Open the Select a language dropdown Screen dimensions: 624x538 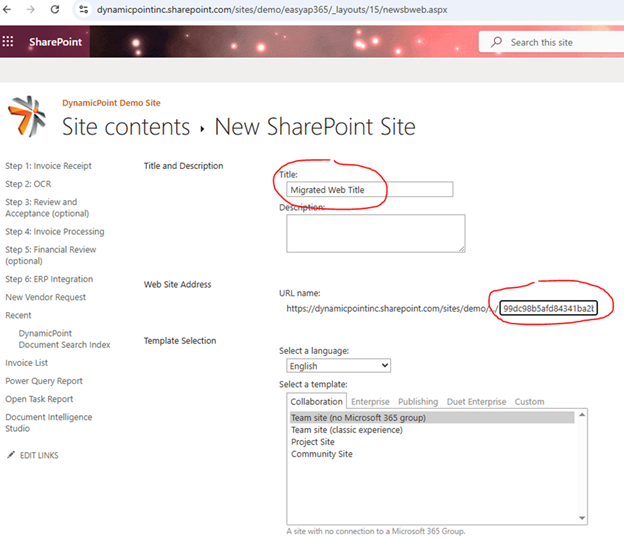(338, 366)
